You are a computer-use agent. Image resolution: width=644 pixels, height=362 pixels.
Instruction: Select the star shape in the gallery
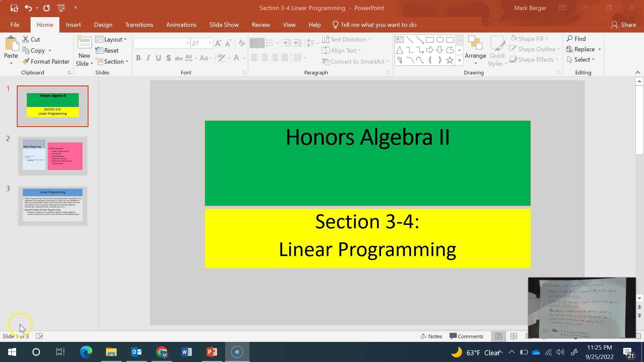pos(449,60)
